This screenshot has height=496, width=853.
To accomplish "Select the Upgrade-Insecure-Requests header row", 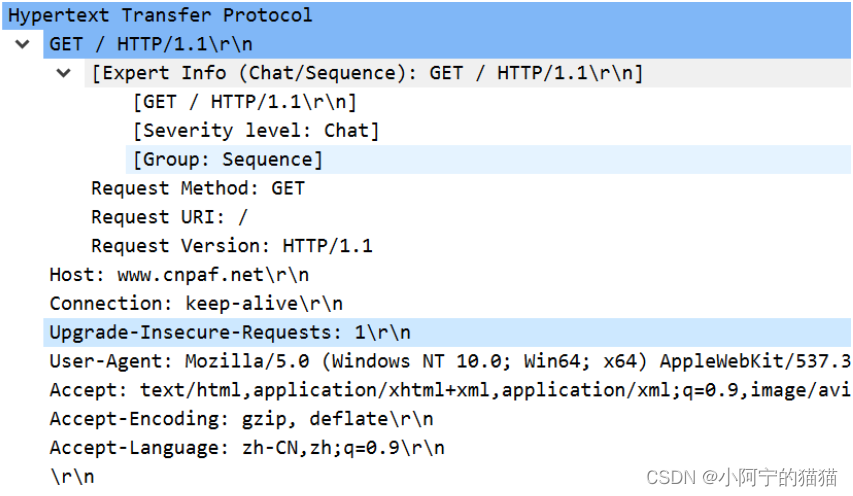I will [447, 332].
